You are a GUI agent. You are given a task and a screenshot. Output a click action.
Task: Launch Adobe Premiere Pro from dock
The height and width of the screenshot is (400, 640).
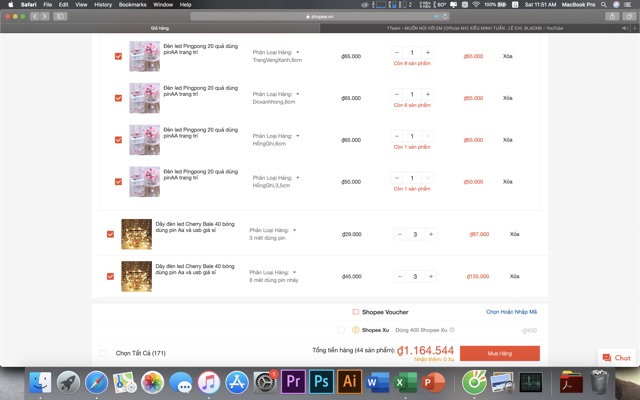(294, 381)
